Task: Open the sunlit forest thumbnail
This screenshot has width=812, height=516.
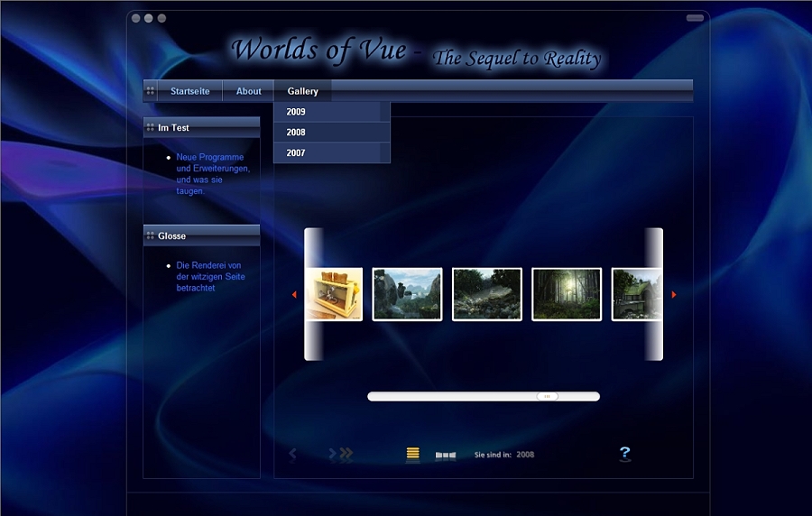Action: [567, 294]
